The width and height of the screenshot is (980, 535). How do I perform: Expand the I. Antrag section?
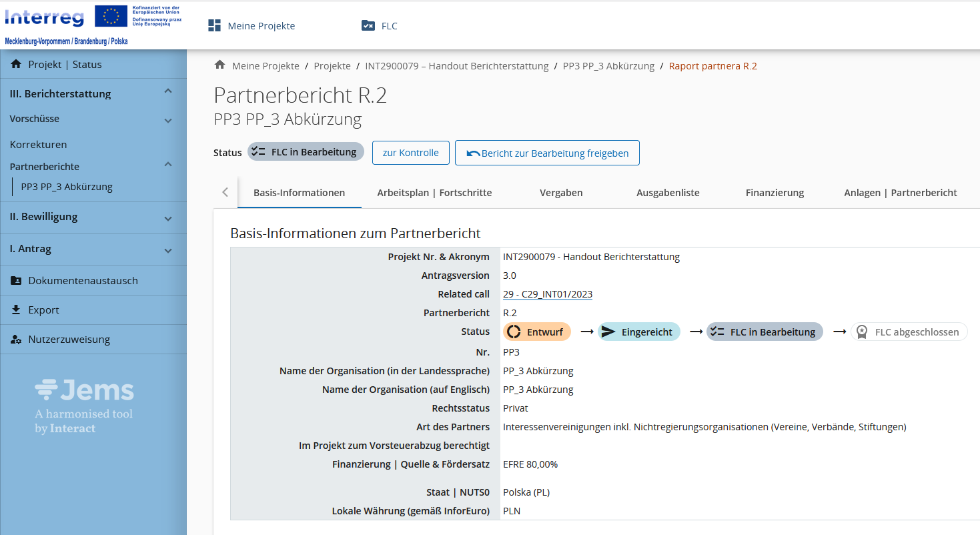168,250
